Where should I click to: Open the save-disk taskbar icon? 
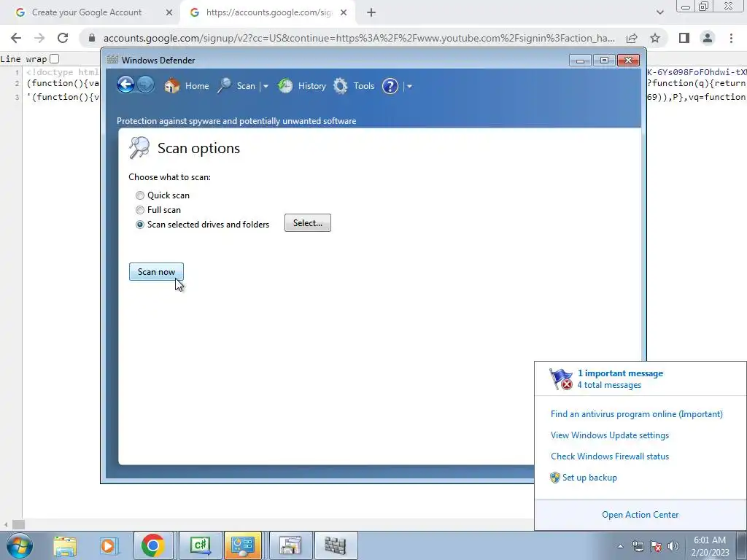point(290,545)
